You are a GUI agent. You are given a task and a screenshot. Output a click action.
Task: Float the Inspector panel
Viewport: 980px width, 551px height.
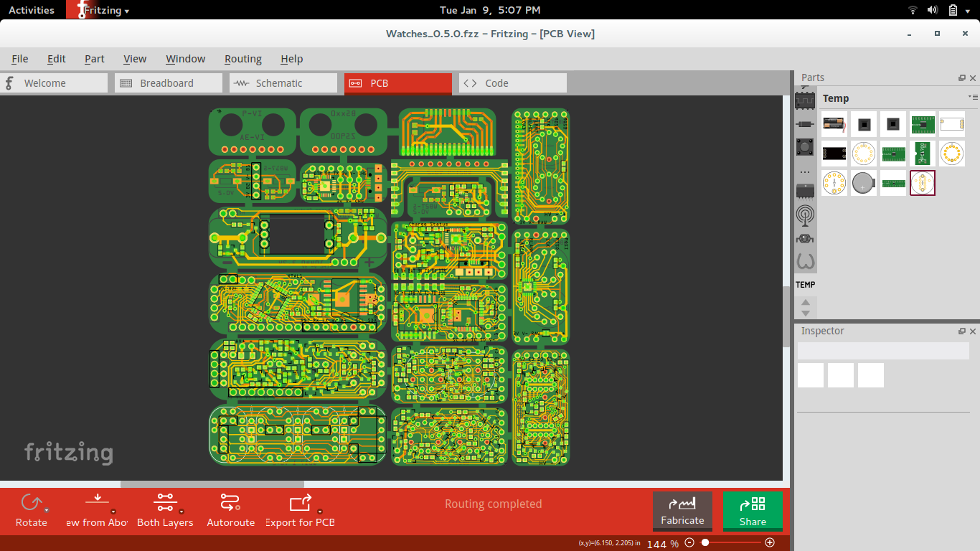(962, 331)
